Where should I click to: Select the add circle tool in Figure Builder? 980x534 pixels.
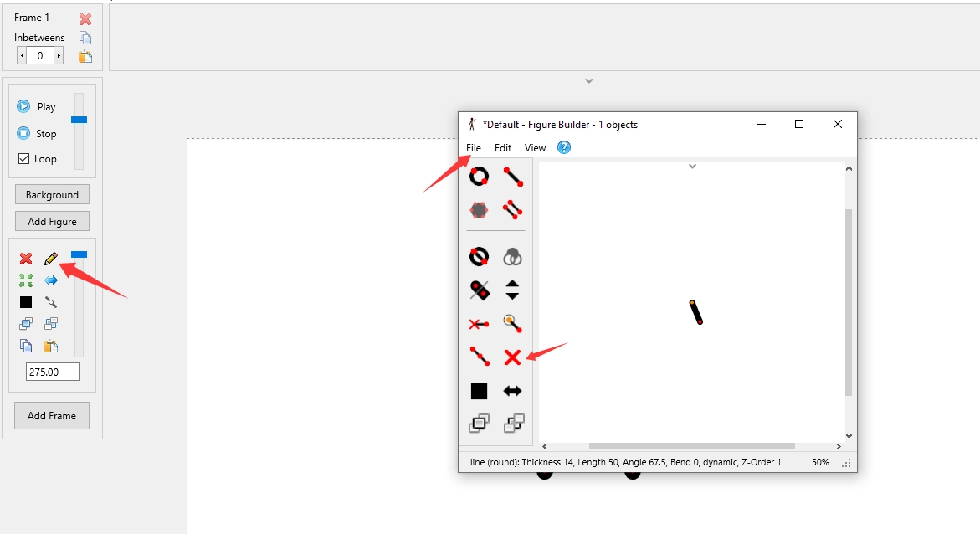(x=478, y=176)
